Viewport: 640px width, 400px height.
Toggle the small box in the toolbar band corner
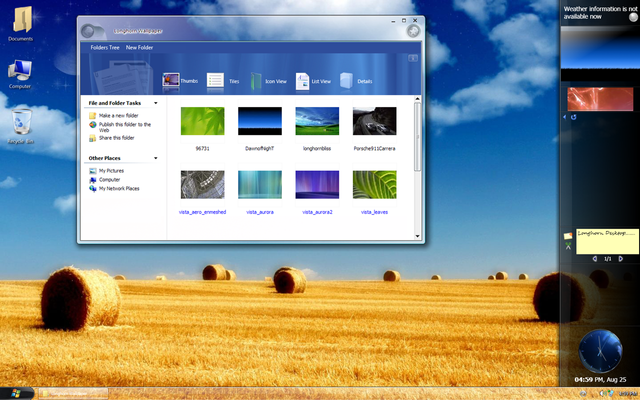[x=413, y=58]
